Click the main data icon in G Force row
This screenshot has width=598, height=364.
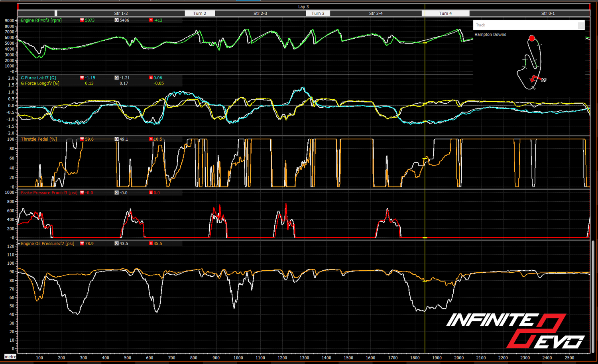(x=82, y=78)
